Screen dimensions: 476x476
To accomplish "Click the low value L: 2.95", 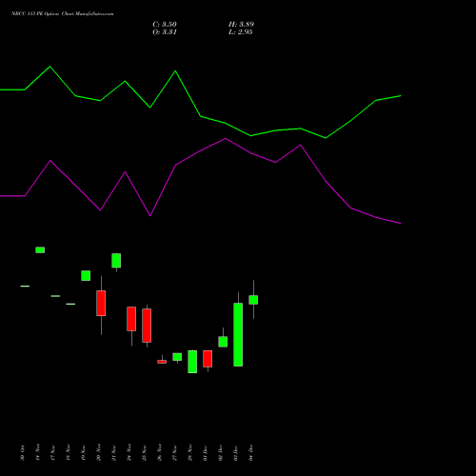I will coord(240,32).
